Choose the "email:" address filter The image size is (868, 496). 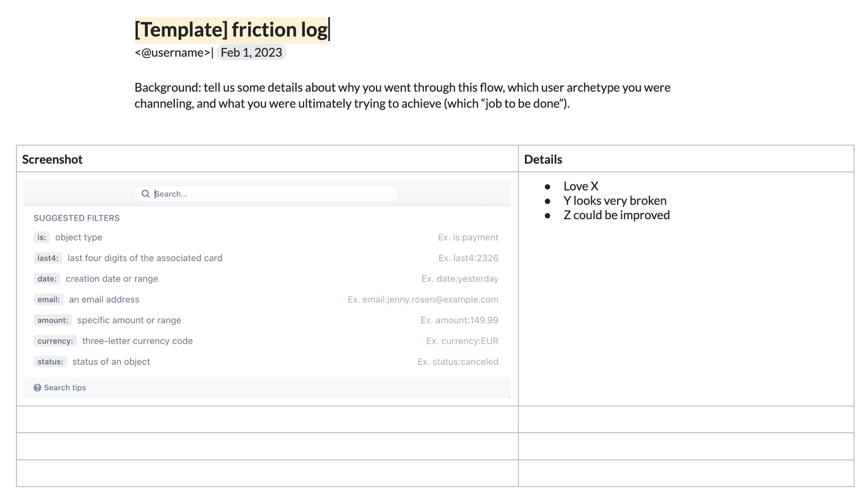[48, 300]
